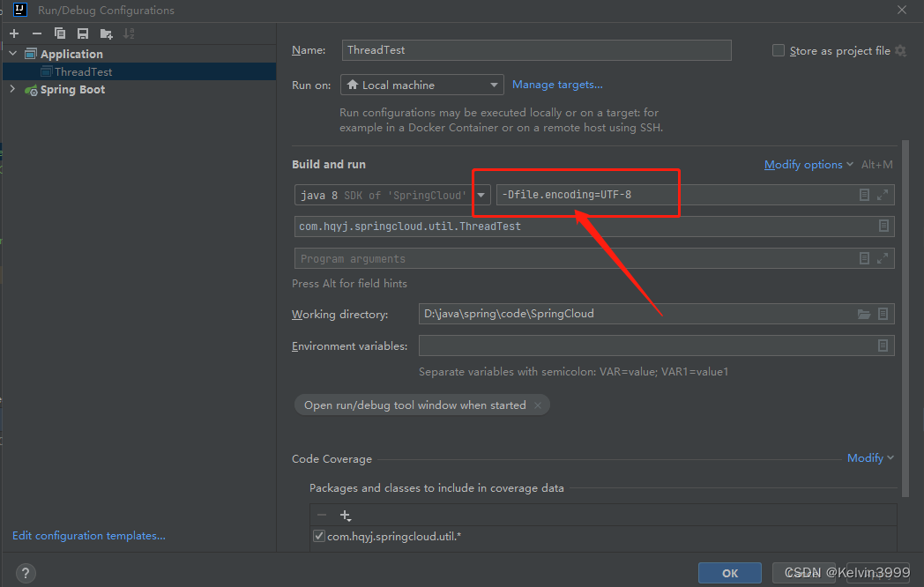Add coverage package with plus icon

pos(346,515)
